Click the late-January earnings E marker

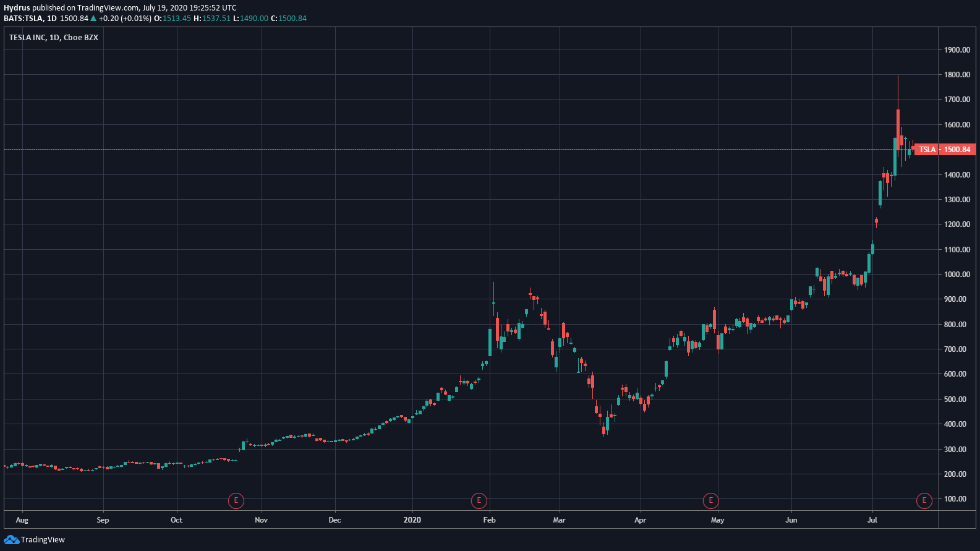(x=479, y=500)
